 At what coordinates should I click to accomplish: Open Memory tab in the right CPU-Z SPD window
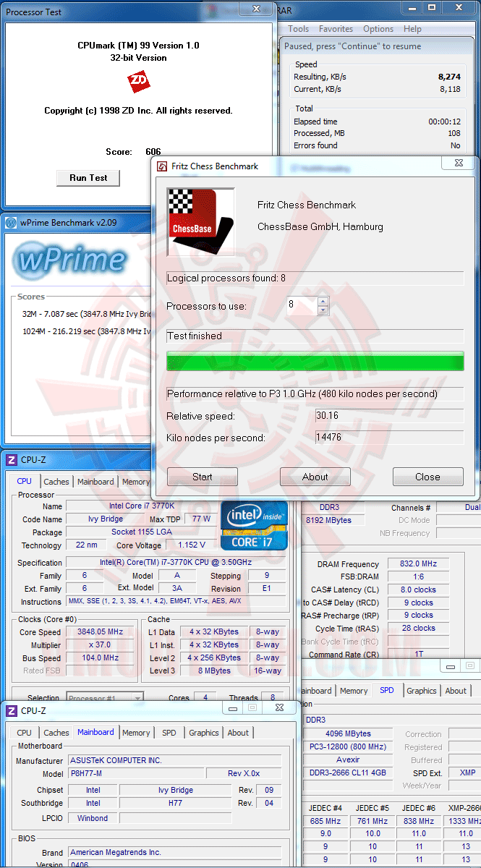[x=354, y=691]
